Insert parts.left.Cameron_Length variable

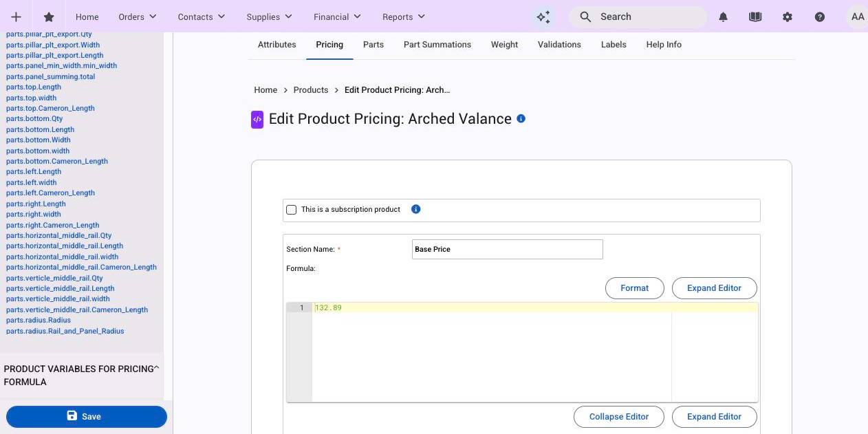[51, 193]
